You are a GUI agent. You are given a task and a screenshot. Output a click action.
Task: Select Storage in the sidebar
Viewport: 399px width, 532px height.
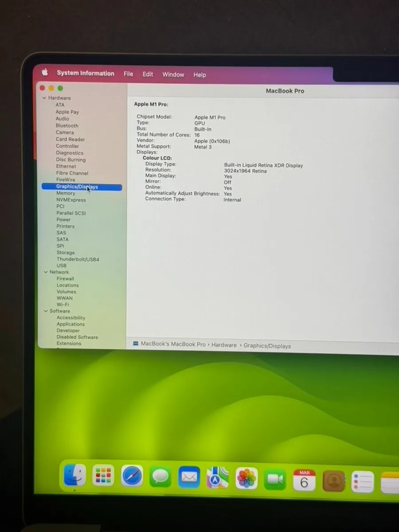coord(66,253)
